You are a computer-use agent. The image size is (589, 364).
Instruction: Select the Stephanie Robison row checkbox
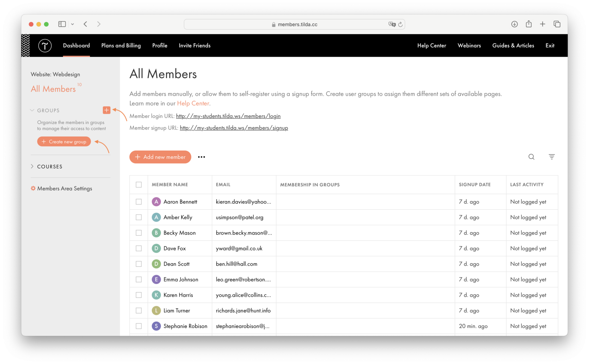[139, 326]
